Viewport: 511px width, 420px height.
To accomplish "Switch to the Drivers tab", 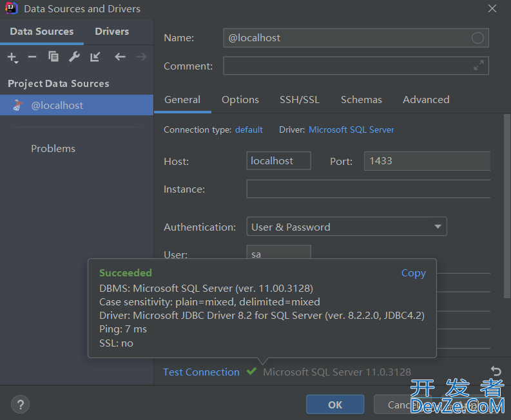I will 111,32.
